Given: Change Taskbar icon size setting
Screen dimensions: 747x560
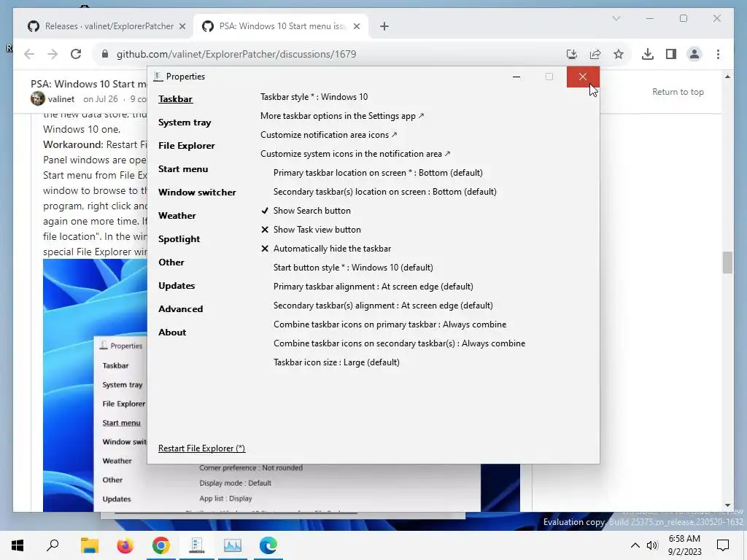Looking at the screenshot, I should click(x=336, y=362).
